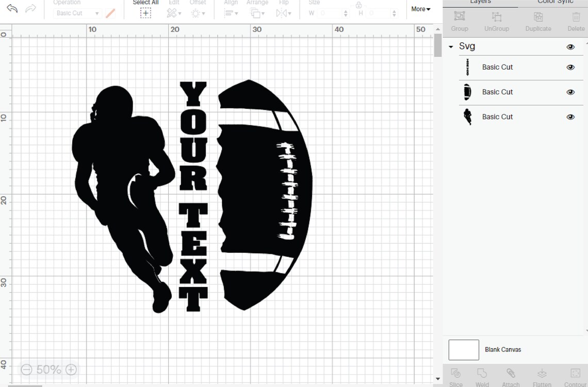Click the Undo arrow icon
The width and height of the screenshot is (588, 387).
click(x=11, y=8)
